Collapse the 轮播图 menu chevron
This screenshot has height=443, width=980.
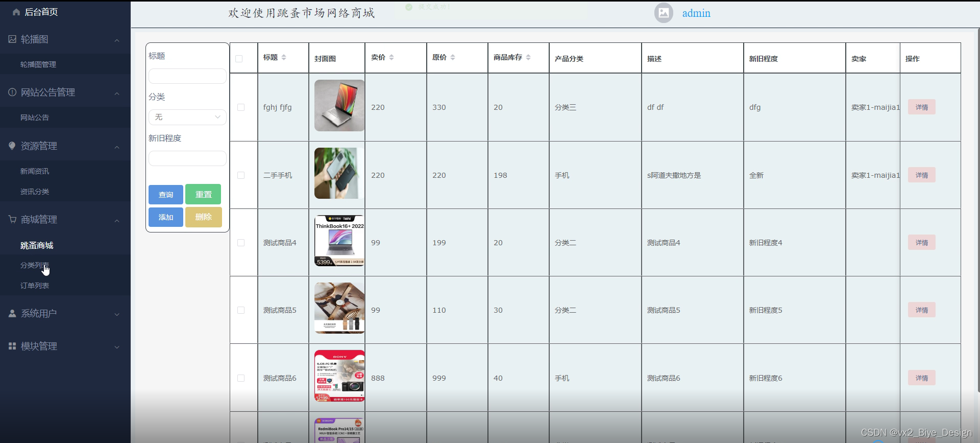117,40
